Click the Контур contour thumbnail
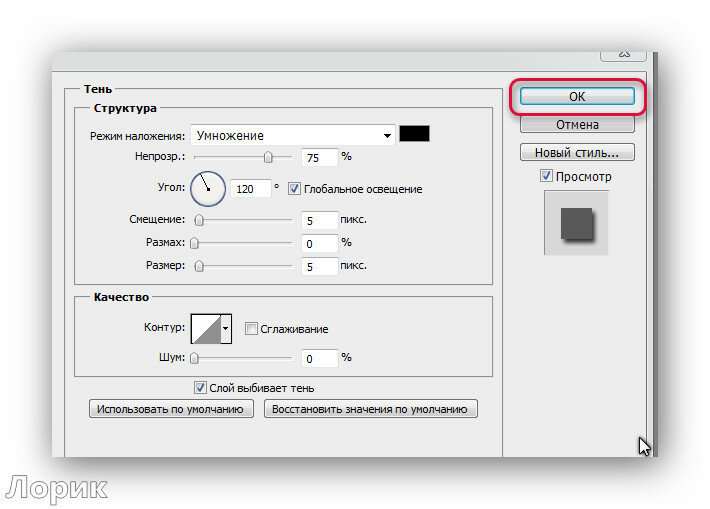 pos(206,329)
